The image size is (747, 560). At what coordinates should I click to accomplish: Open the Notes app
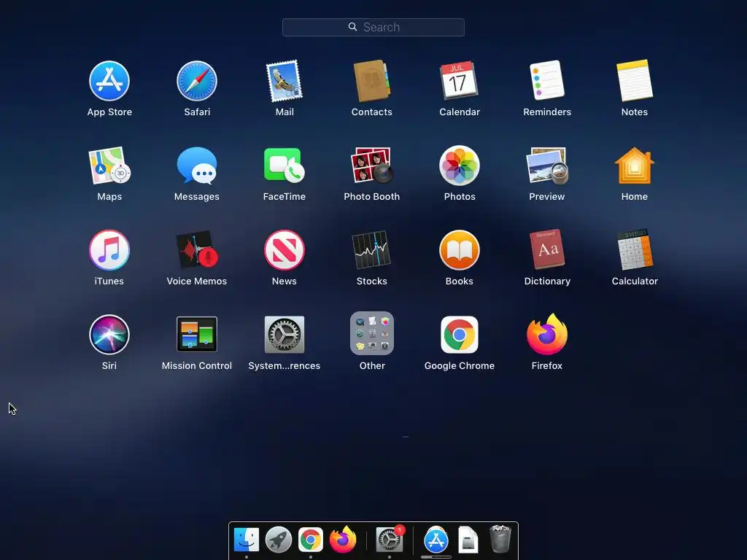coord(635,80)
